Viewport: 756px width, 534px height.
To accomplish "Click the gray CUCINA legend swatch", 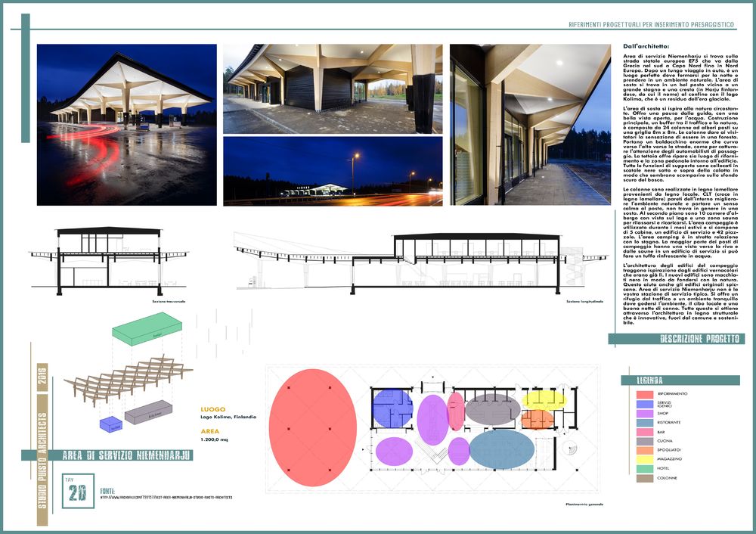I will 645,441.
